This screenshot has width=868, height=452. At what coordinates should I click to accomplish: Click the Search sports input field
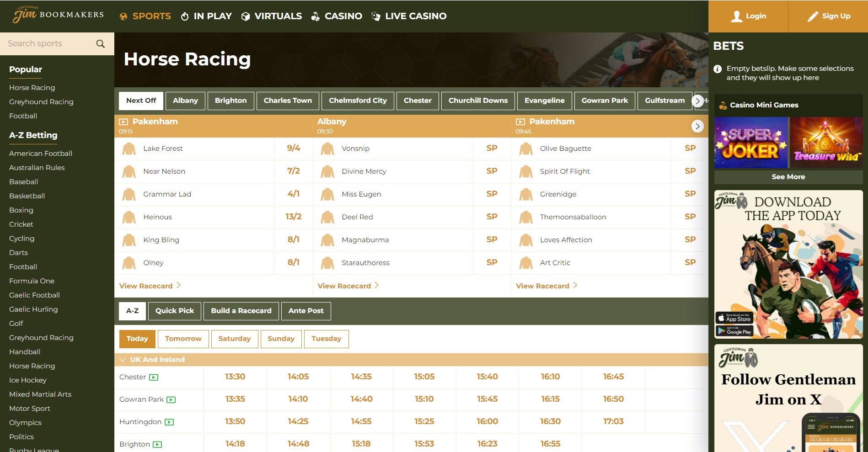(x=46, y=43)
